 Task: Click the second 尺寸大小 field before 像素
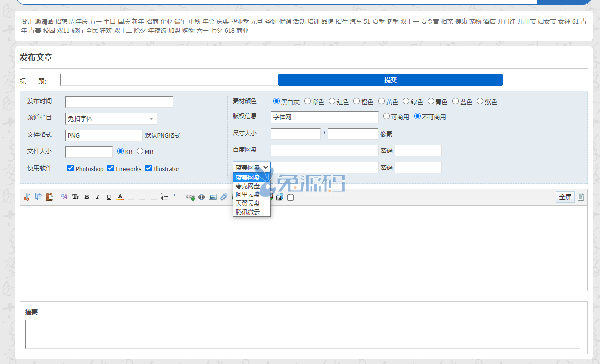353,134
